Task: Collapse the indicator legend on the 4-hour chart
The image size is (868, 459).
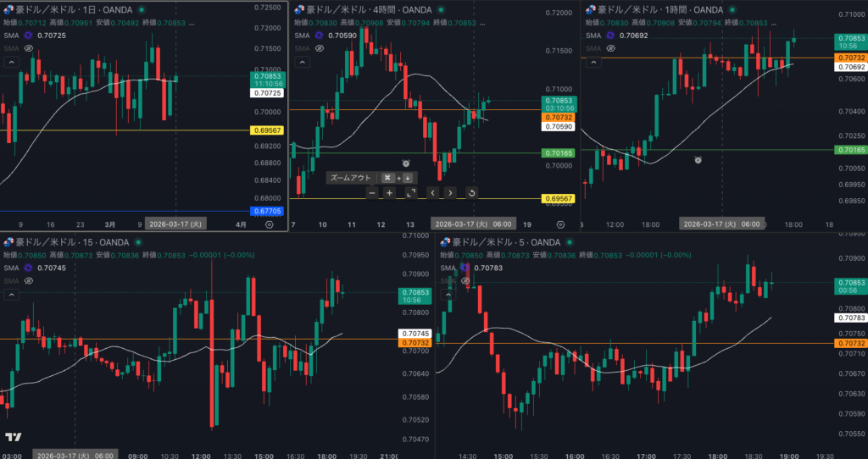Action: 303,63
